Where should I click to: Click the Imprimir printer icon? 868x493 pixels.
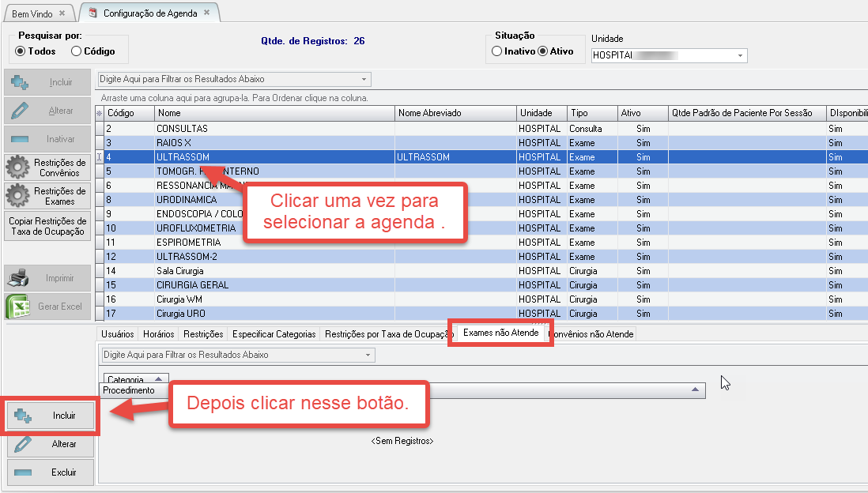click(18, 278)
